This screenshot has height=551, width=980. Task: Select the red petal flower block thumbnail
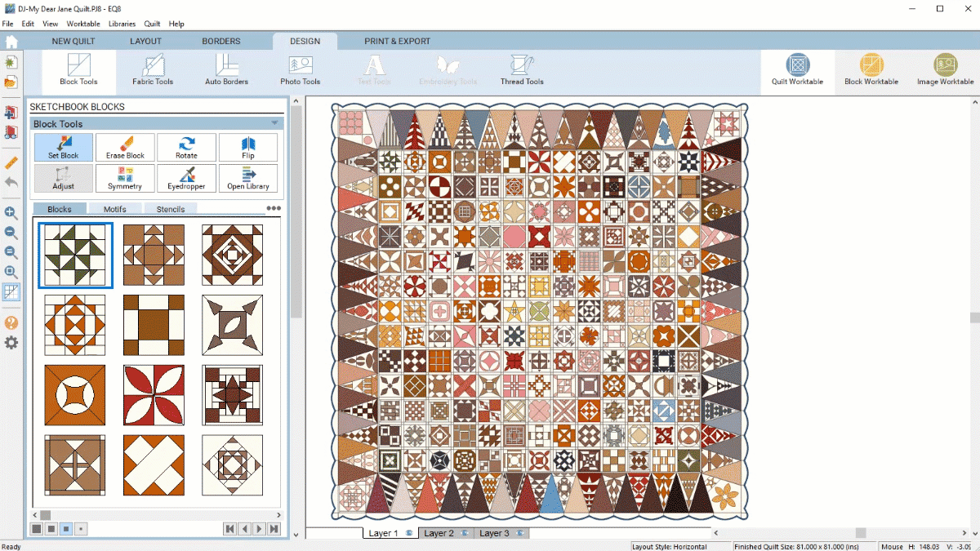pos(154,395)
